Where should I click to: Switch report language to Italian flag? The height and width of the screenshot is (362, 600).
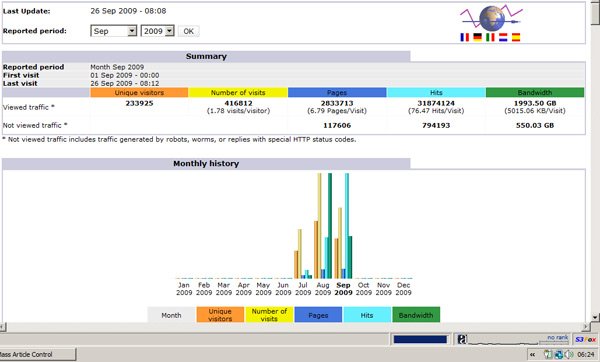490,37
